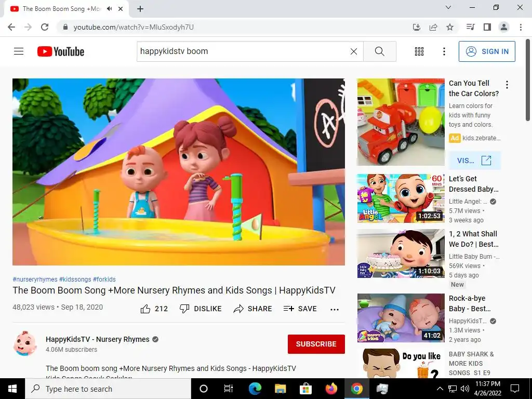Open the YouTube apps grid icon
The height and width of the screenshot is (399, 532).
[419, 51]
